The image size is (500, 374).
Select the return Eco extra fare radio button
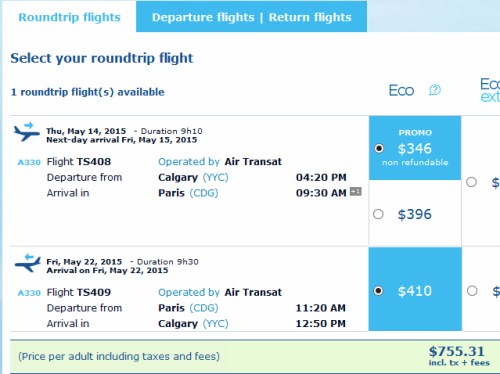(x=472, y=291)
